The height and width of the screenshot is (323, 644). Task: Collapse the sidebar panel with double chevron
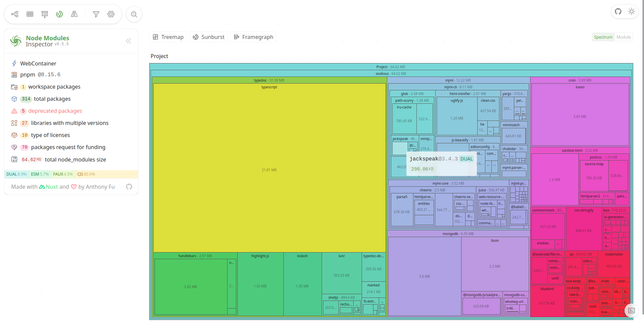tap(128, 41)
